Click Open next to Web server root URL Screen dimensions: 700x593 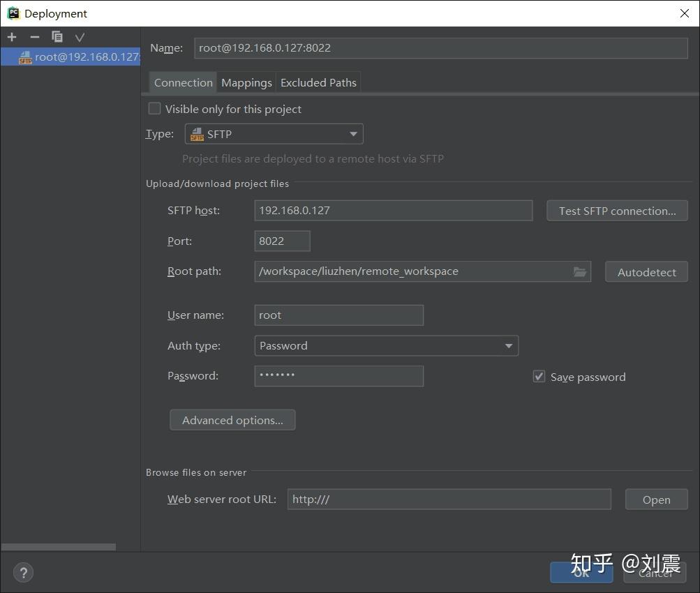[x=655, y=499]
